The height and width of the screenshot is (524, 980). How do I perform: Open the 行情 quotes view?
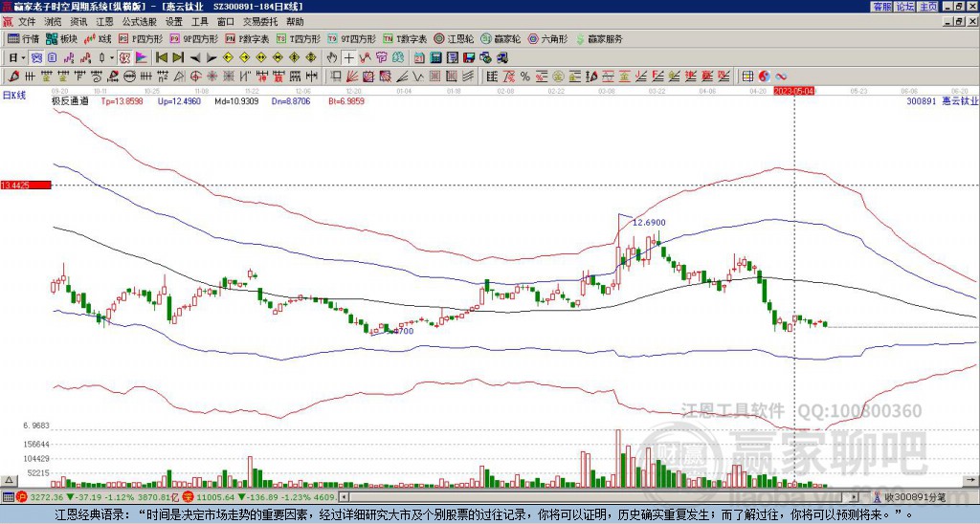tap(23, 38)
